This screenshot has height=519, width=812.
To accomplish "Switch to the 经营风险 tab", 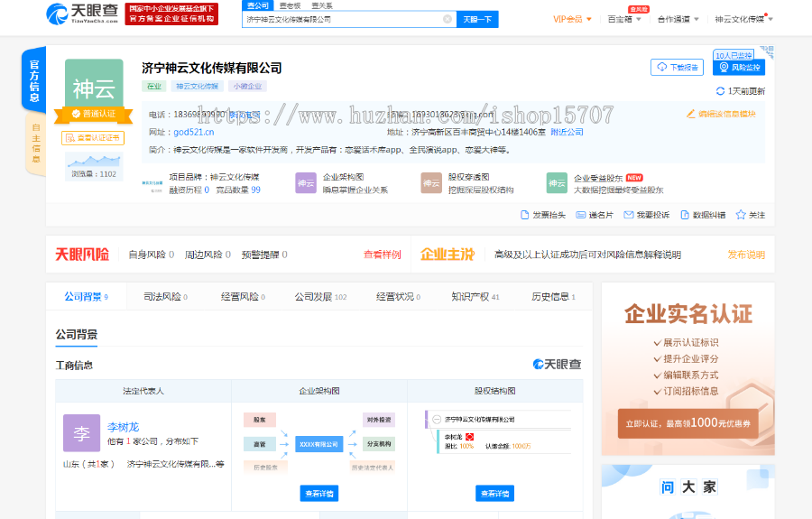I will (243, 297).
